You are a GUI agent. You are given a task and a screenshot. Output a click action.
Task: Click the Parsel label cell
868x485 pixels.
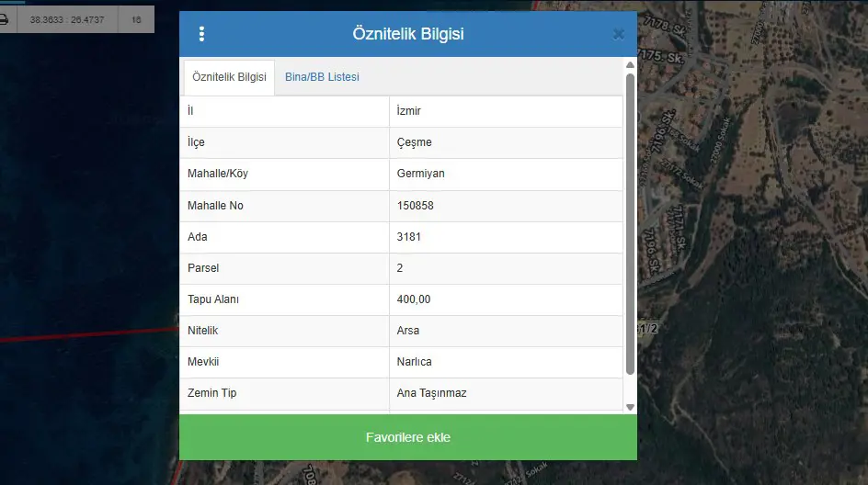284,268
